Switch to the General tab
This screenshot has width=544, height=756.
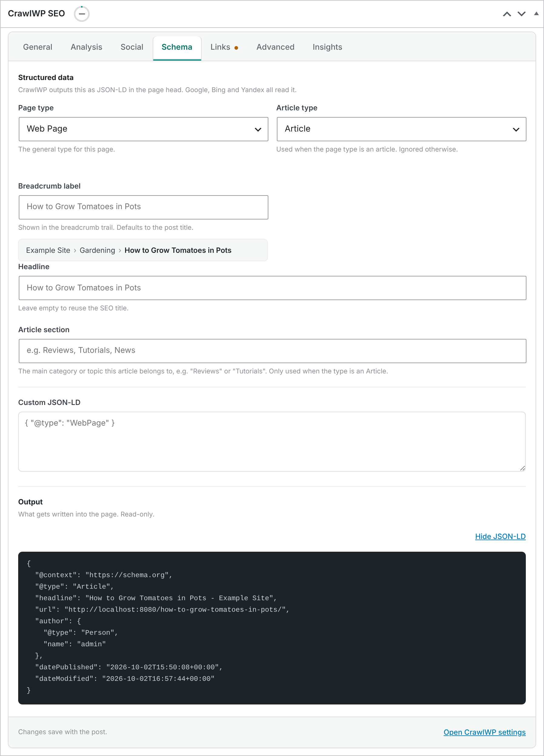pos(38,47)
